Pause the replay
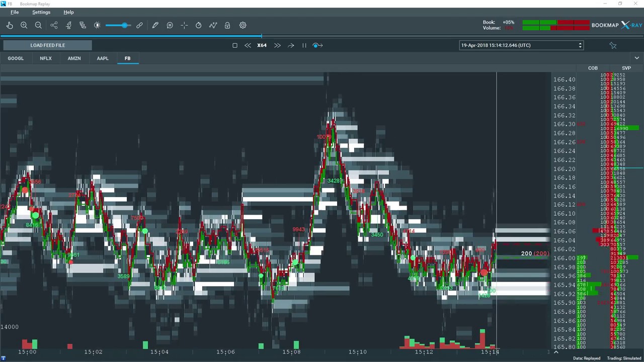 point(304,45)
